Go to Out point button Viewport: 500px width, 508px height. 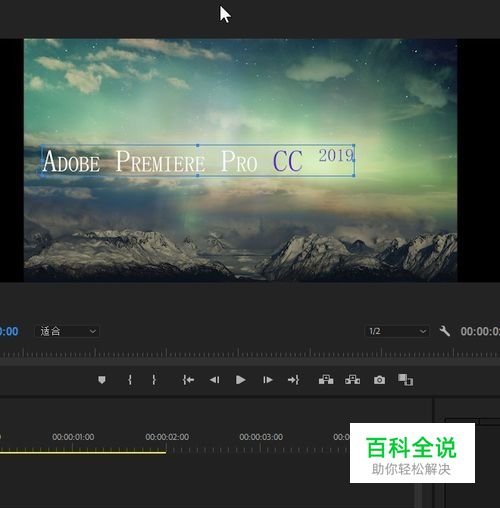[x=293, y=380]
